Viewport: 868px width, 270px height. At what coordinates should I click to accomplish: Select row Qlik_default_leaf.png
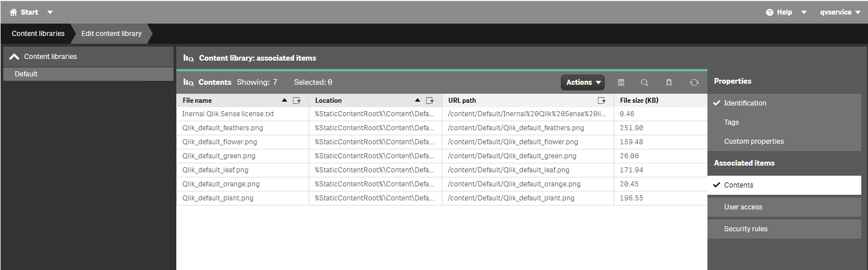tap(441, 170)
